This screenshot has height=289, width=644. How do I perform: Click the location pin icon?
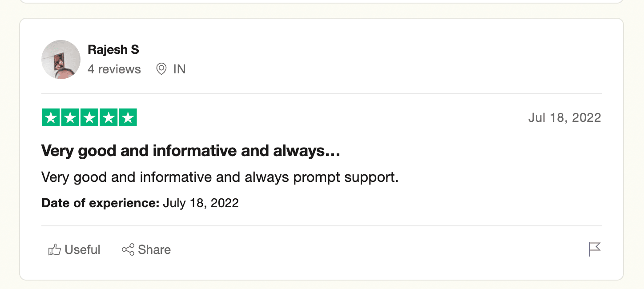[x=161, y=69]
